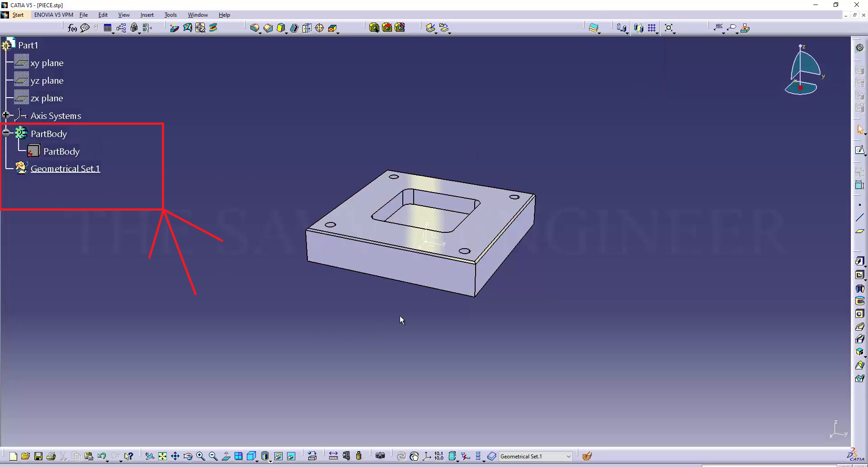Collapse the PartBody tree node
Screen dimensions: 868x467
(6, 132)
